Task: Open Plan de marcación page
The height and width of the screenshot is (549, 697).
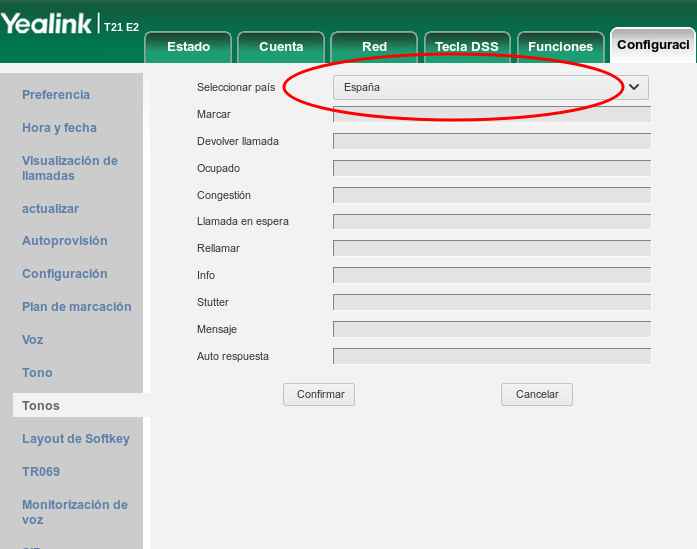Action: 76,307
